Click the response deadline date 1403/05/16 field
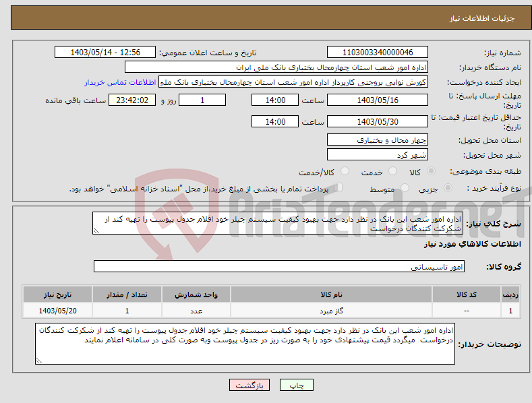 pos(378,100)
